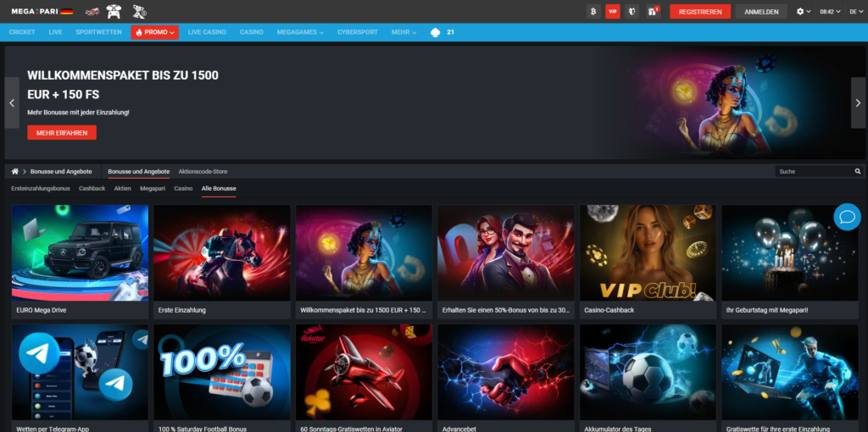Show previous banner slide
Viewport: 868px width, 432px height.
click(12, 102)
